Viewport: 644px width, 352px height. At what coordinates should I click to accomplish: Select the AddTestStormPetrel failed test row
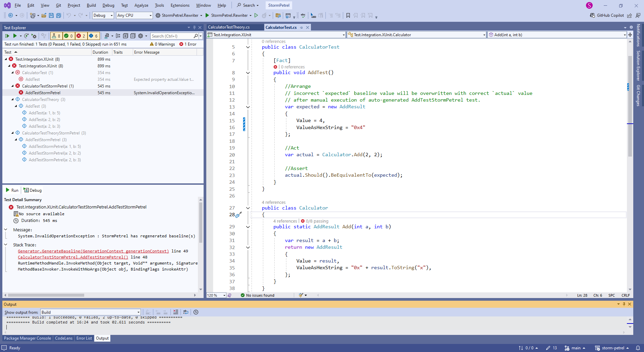coord(103,93)
